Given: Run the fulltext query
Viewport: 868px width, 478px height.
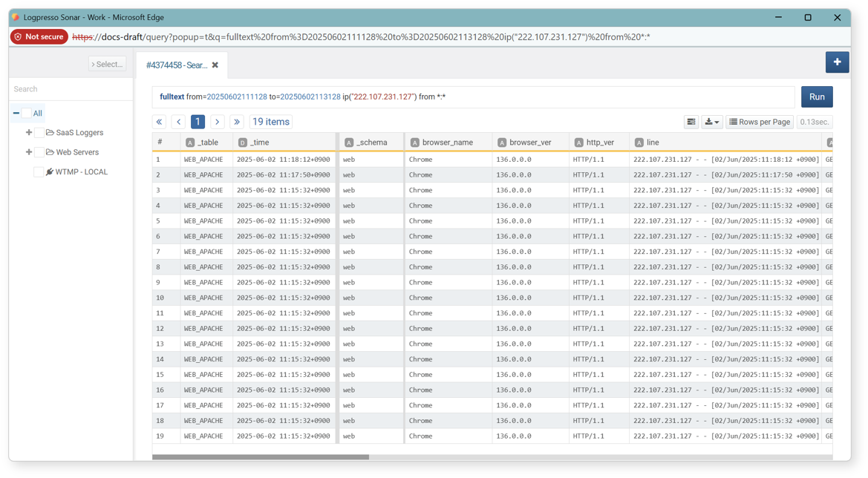Looking at the screenshot, I should [x=817, y=96].
